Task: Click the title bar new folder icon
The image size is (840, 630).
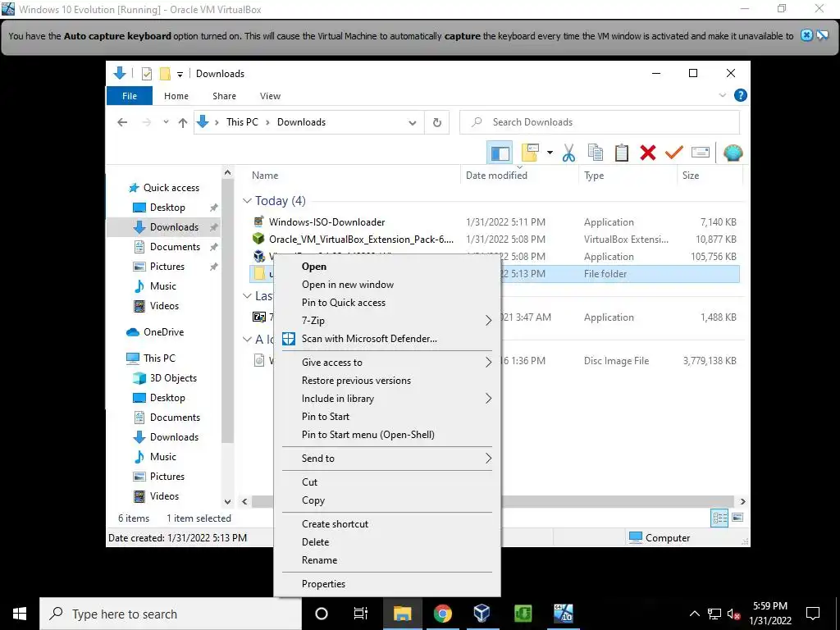Action: coord(165,73)
